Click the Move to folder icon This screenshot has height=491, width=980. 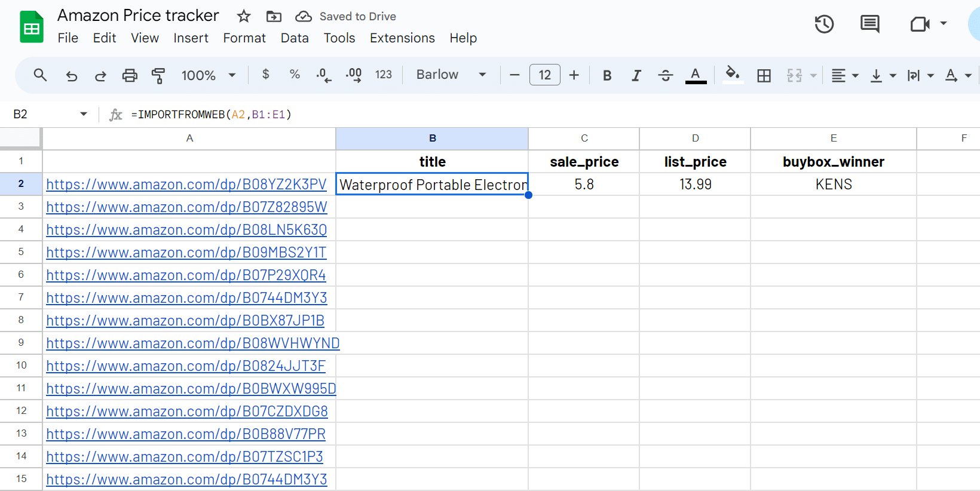tap(274, 16)
